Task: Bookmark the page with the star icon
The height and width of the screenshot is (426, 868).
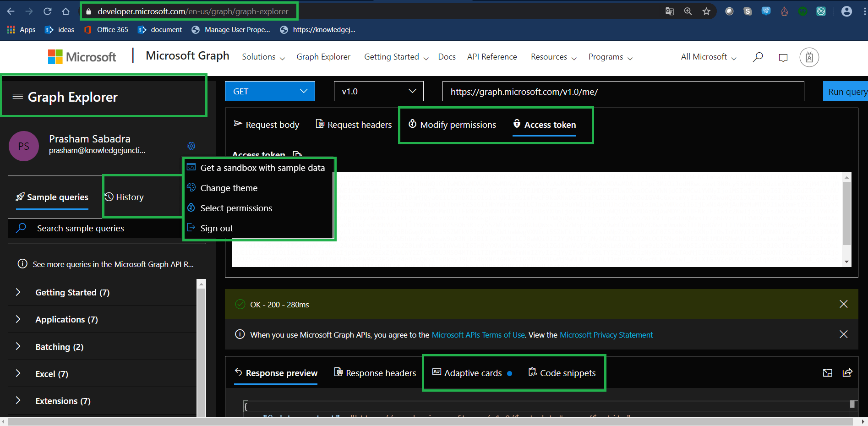Action: [x=706, y=11]
